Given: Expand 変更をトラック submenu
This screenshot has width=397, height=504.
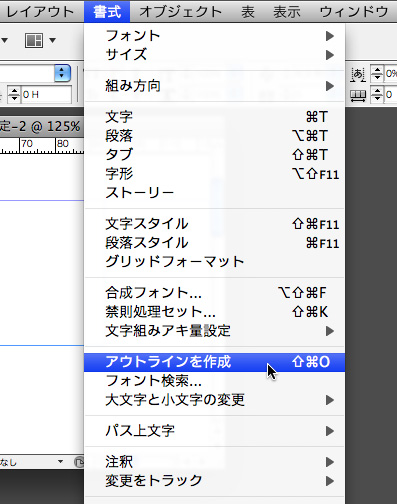Looking at the screenshot, I should pos(214,481).
